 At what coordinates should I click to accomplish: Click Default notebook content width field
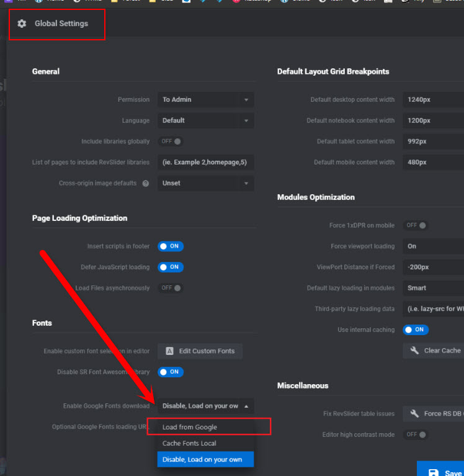[x=434, y=120]
